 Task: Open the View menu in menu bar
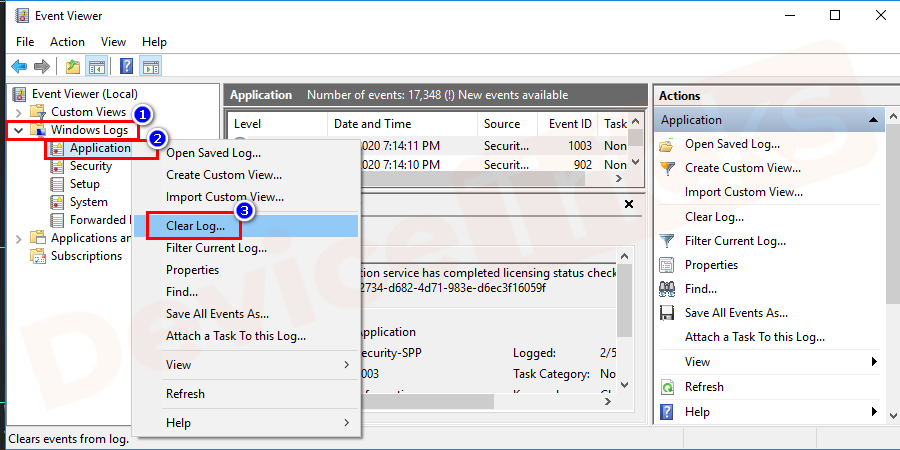[113, 42]
